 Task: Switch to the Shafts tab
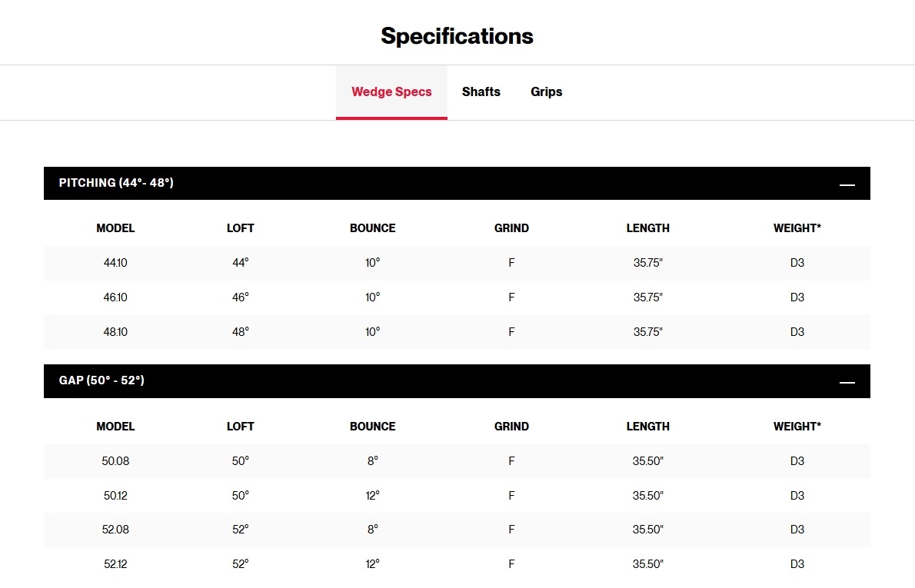pyautogui.click(x=481, y=92)
